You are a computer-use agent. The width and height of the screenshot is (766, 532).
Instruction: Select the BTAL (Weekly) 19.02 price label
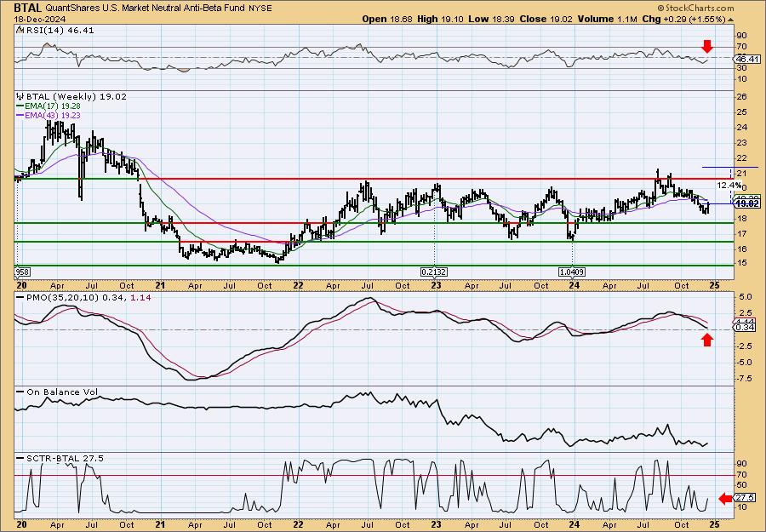pyautogui.click(x=75, y=97)
